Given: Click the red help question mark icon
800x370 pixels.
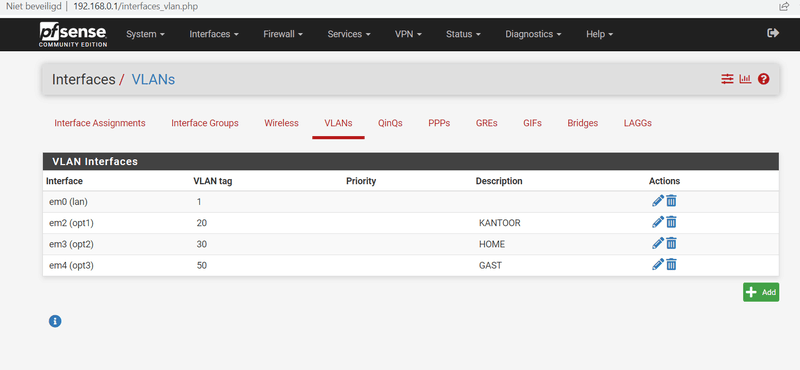Looking at the screenshot, I should [x=763, y=79].
